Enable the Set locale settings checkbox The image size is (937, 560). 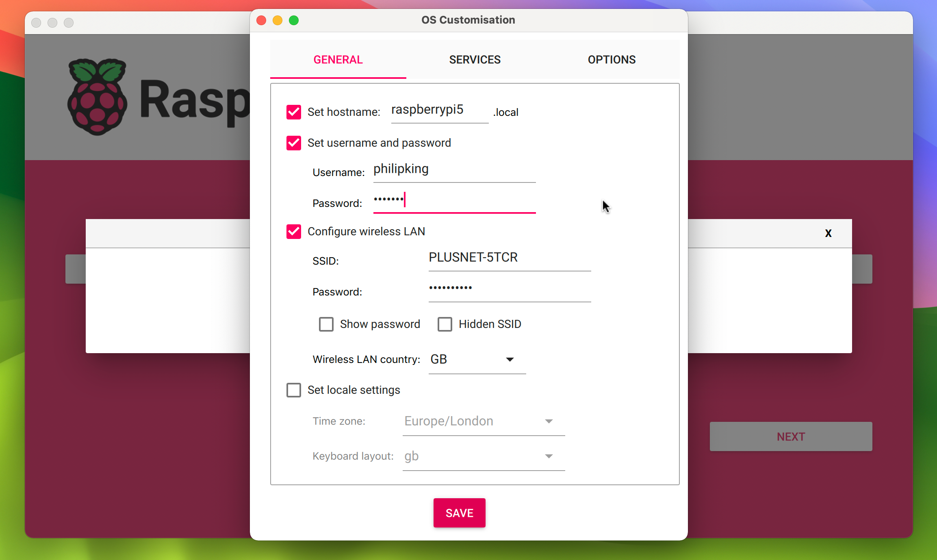(295, 390)
